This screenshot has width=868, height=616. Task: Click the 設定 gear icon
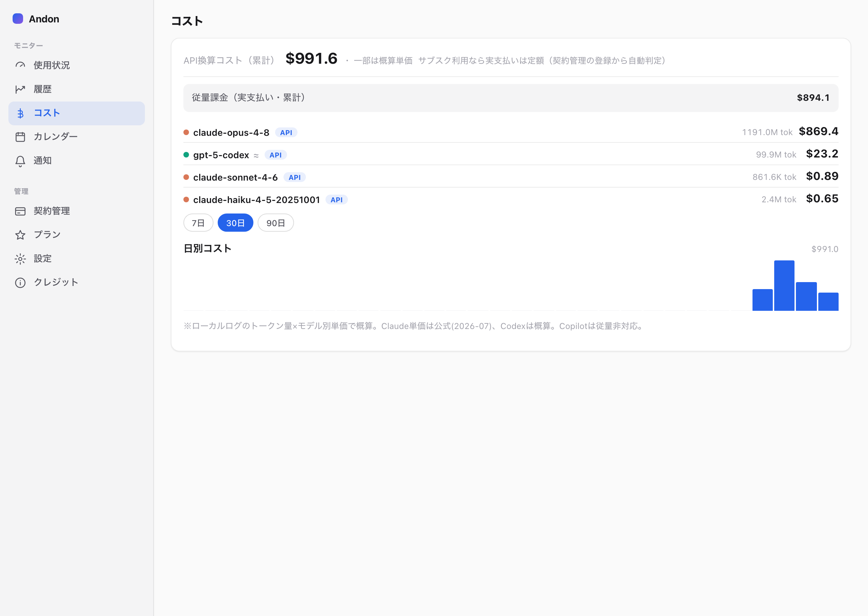click(x=20, y=259)
